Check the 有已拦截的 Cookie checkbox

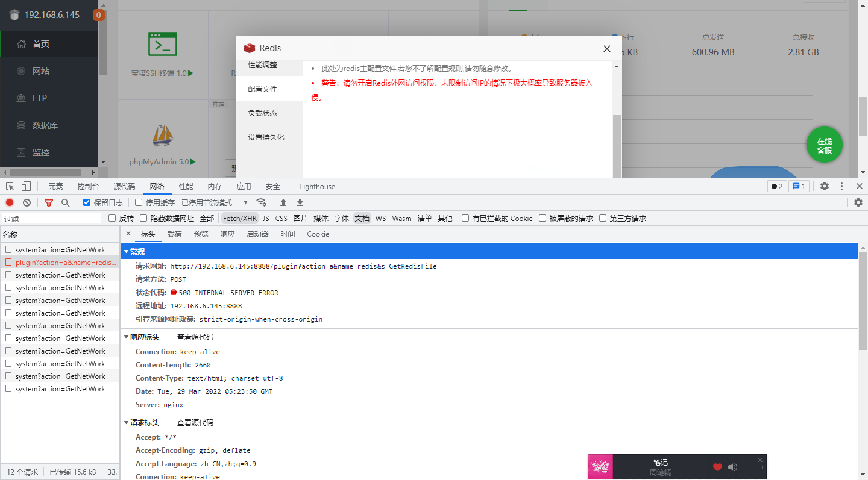(465, 218)
